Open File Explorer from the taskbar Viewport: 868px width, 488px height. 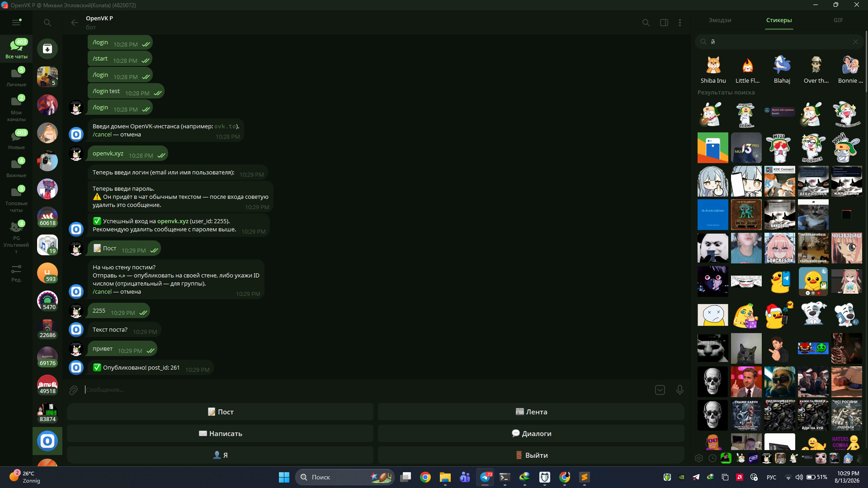point(445,477)
